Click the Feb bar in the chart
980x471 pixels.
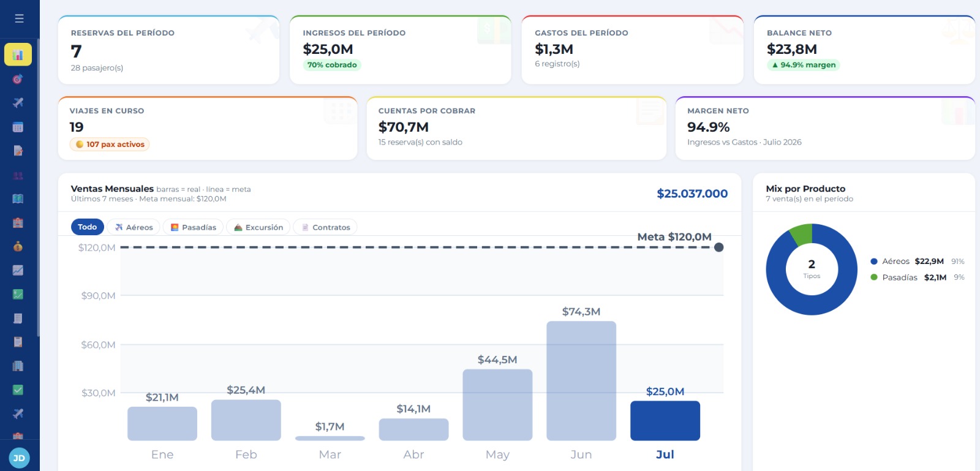246,420
